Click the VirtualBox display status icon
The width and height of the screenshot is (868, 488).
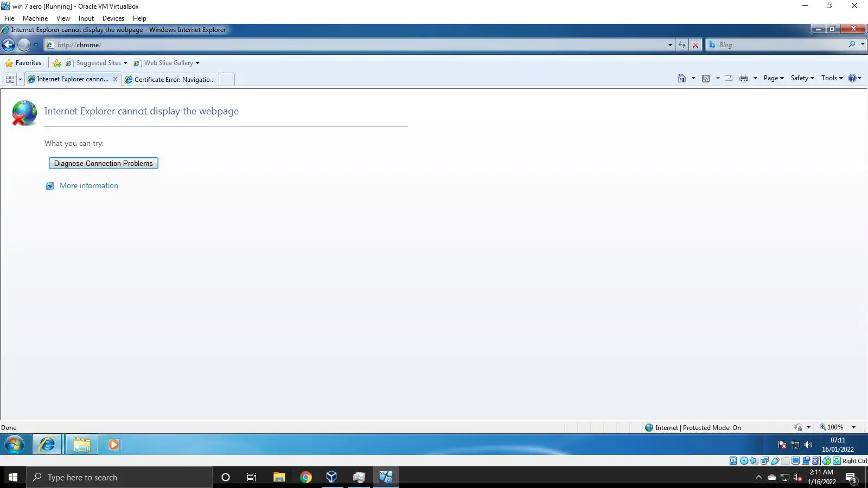(795, 461)
